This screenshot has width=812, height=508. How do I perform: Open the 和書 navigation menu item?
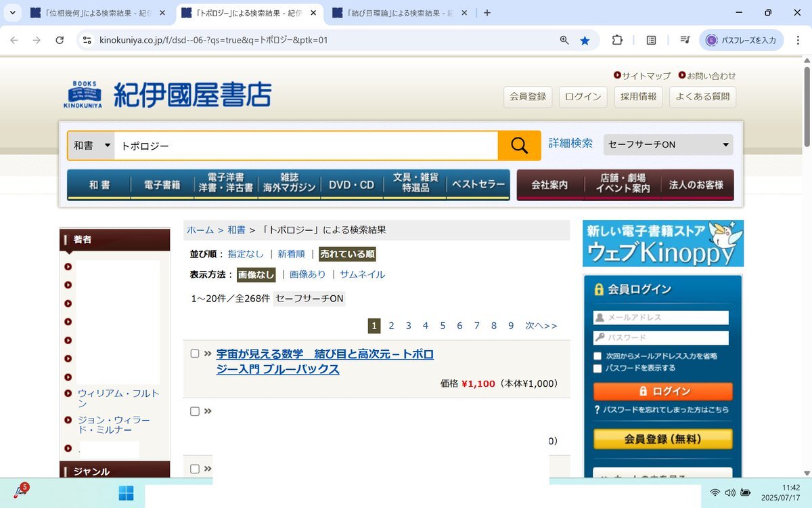pos(99,185)
